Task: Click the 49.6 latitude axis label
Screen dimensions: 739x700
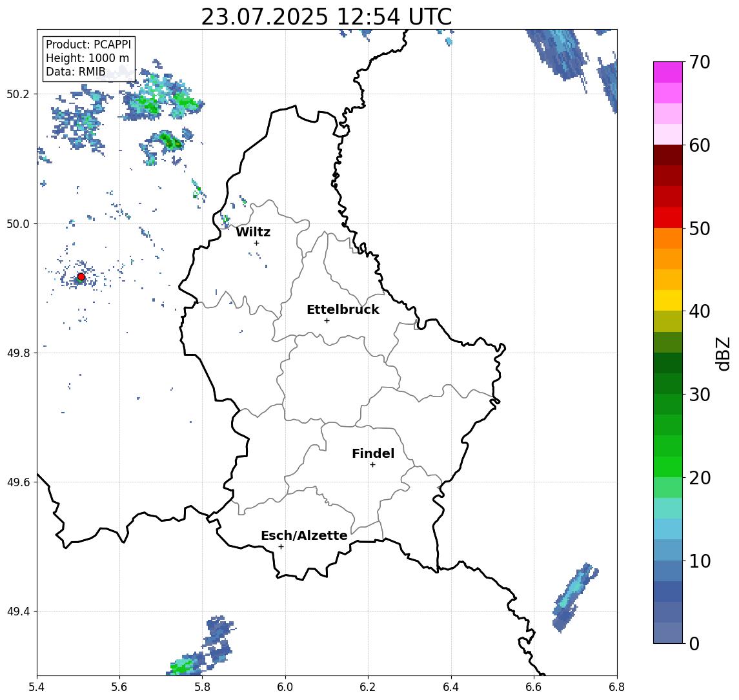Action: tap(18, 482)
